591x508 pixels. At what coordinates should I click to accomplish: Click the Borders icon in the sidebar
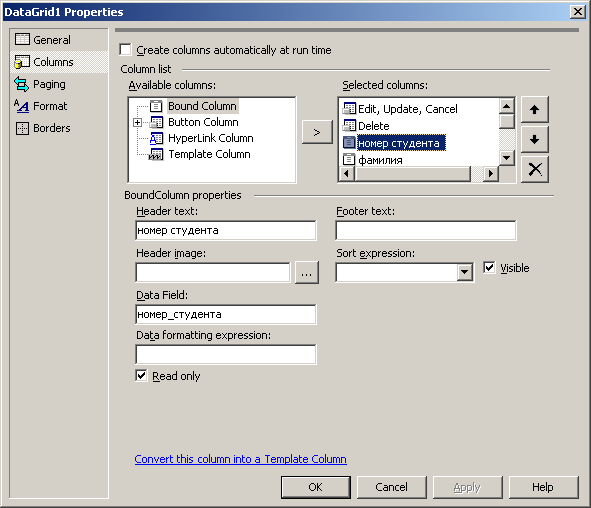[22, 128]
